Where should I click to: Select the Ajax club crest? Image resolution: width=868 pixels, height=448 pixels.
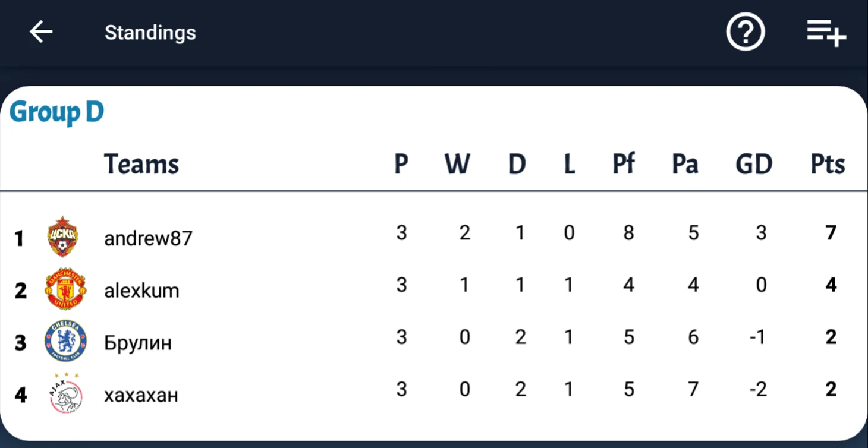coord(65,393)
